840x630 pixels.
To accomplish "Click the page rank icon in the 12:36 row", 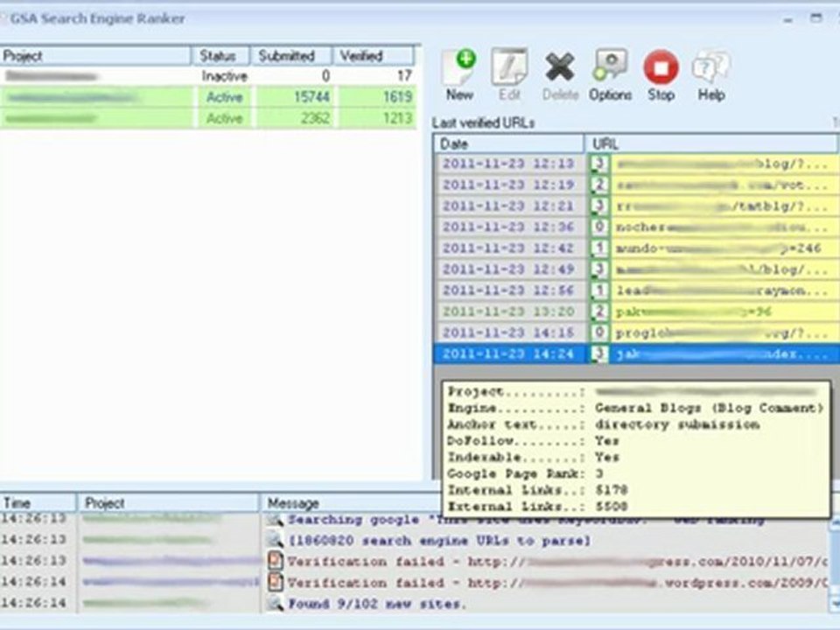I will coord(598,227).
